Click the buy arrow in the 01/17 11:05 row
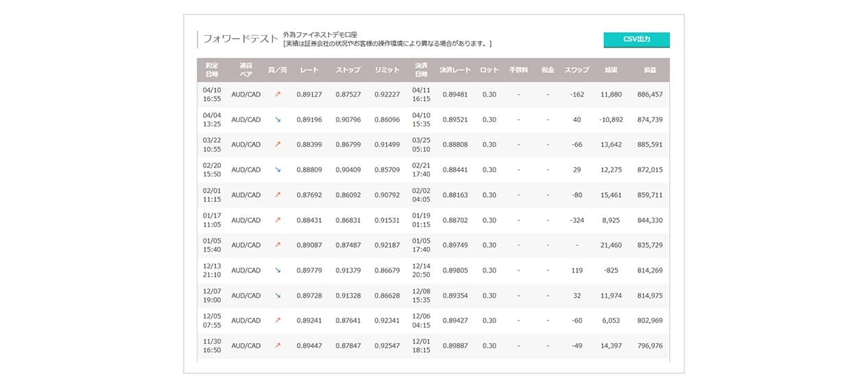 (x=278, y=220)
